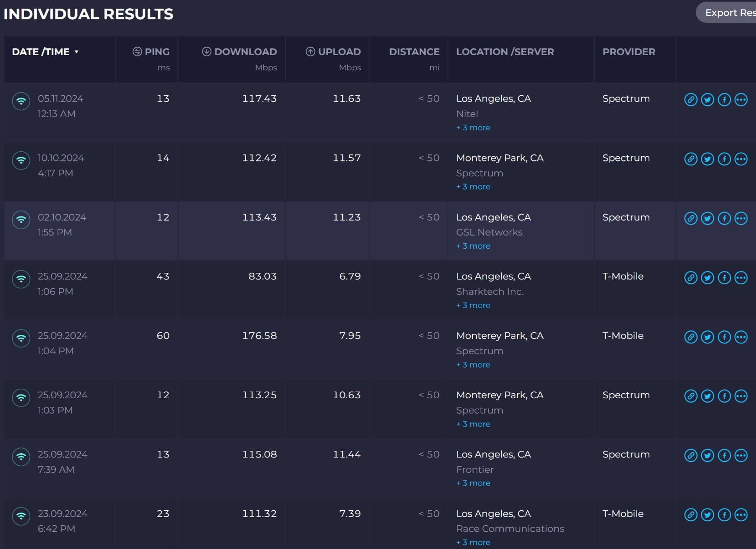
Task: Open more options for 05.11.2024 test
Action: point(741,99)
